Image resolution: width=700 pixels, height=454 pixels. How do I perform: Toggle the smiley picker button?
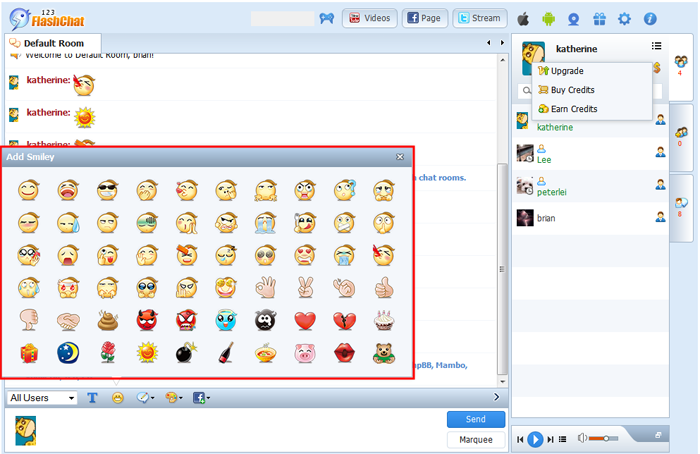point(117,398)
